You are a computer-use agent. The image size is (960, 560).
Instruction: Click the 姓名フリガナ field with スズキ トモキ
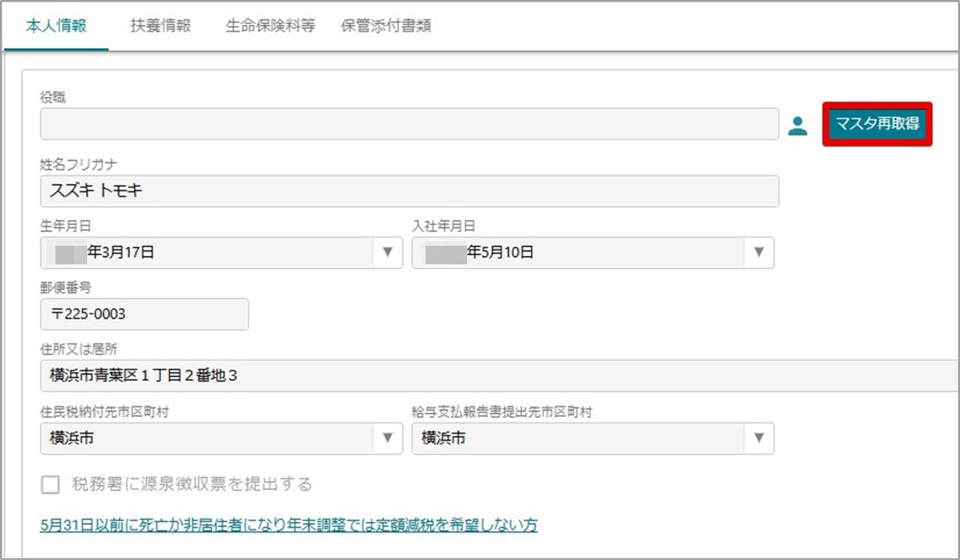[410, 191]
